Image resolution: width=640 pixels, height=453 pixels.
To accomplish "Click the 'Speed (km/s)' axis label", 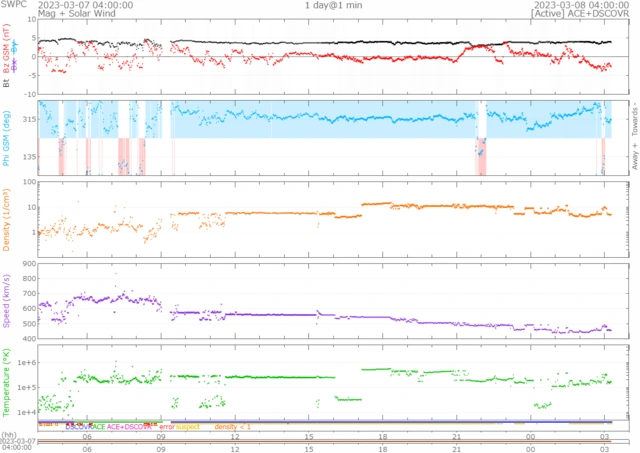I will pos(6,301).
